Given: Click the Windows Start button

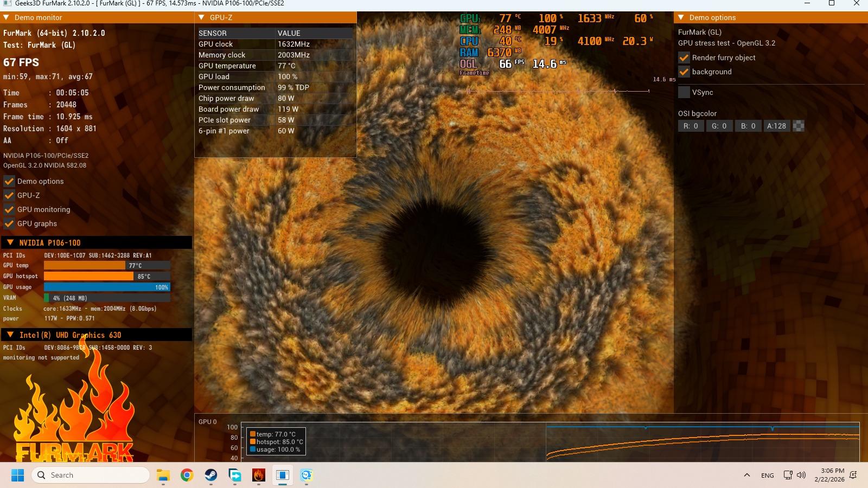Looking at the screenshot, I should click(17, 476).
